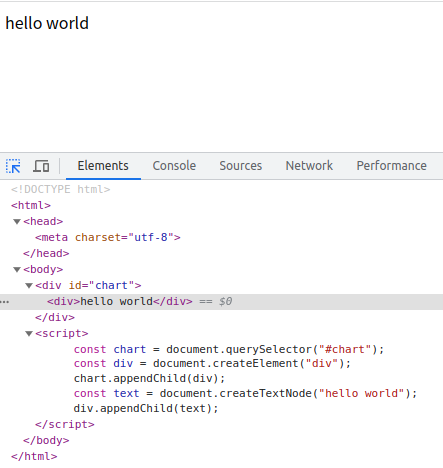The width and height of the screenshot is (443, 468).
Task: Click the chart.appendChild(div) code line
Action: (x=149, y=378)
